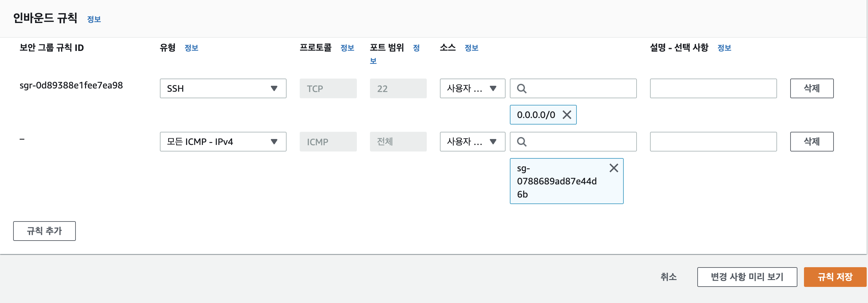Open 정보 link next to 프로토콜
Screen dimensions: 868x303
coord(347,48)
